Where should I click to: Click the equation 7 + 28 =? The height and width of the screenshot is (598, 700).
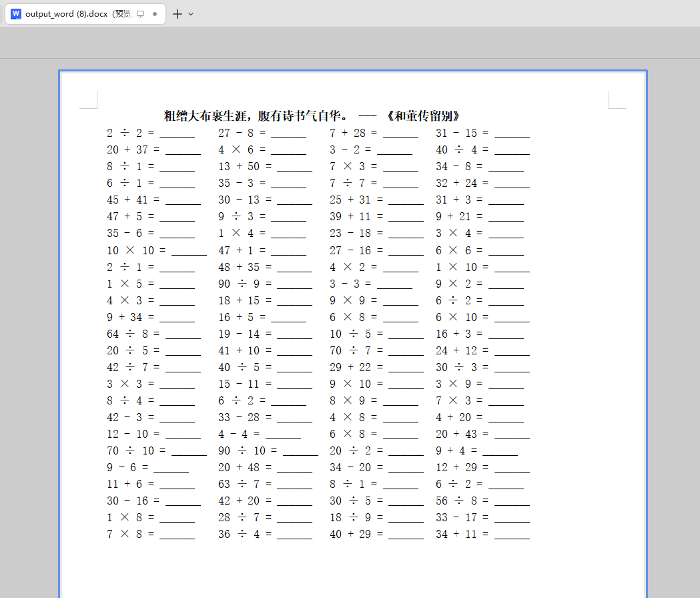pyautogui.click(x=354, y=133)
